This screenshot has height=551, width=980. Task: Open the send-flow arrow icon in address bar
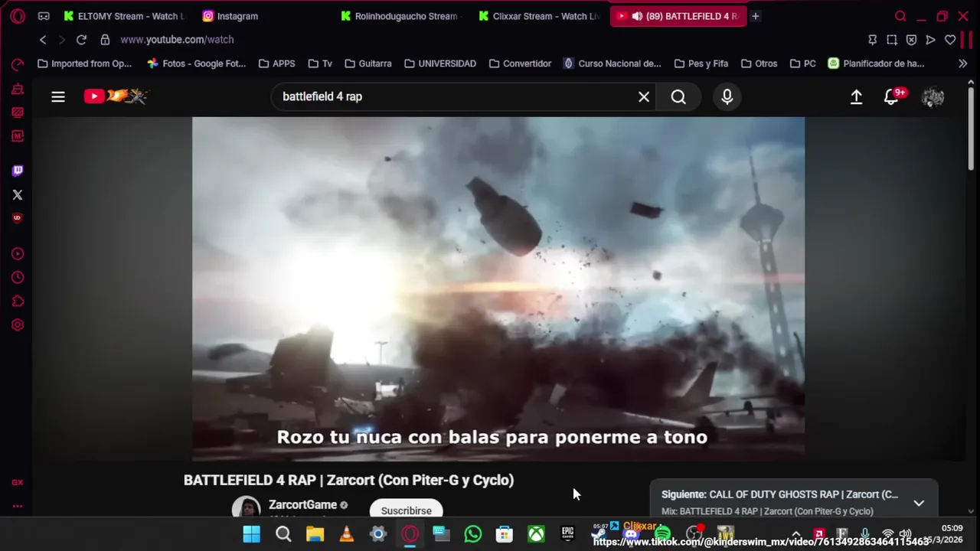[x=930, y=40]
